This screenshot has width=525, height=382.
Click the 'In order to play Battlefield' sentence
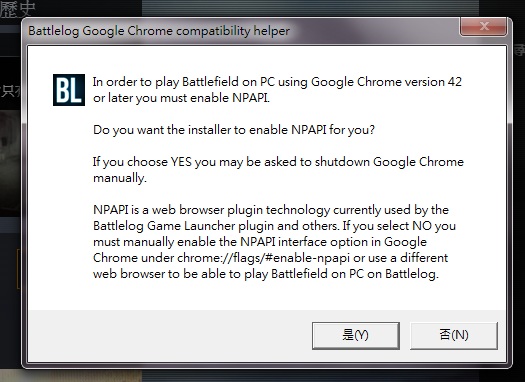277,90
